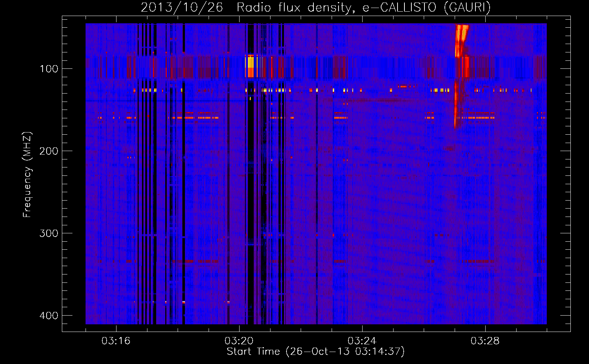Image resolution: width=589 pixels, height=364 pixels.
Task: Click the '03:24' time tick label
Action: click(x=362, y=341)
